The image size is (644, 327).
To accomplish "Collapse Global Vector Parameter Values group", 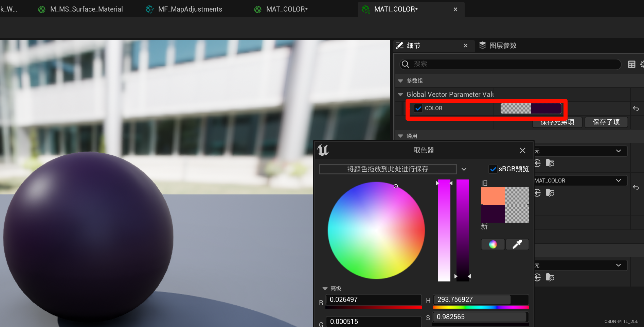I will click(x=400, y=94).
